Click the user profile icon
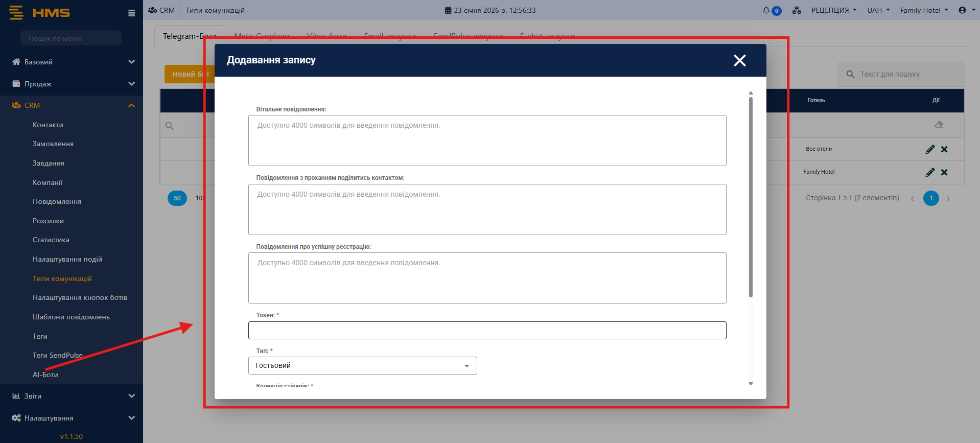The image size is (980, 443). (962, 10)
